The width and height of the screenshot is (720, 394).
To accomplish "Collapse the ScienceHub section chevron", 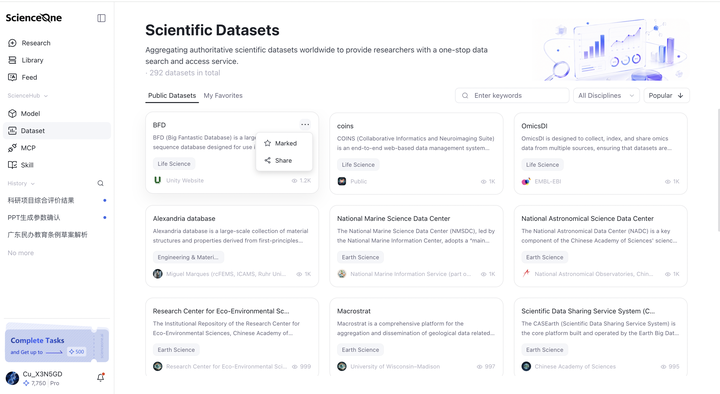I will click(46, 96).
